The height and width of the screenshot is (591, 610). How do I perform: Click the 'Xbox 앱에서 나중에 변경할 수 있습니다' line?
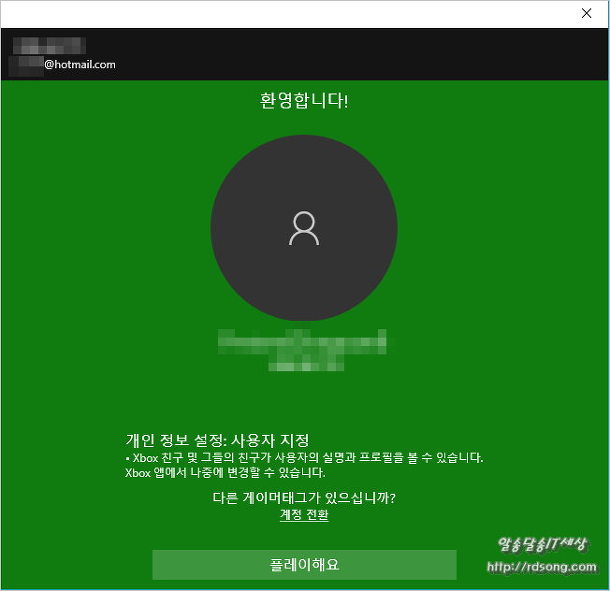point(225,473)
